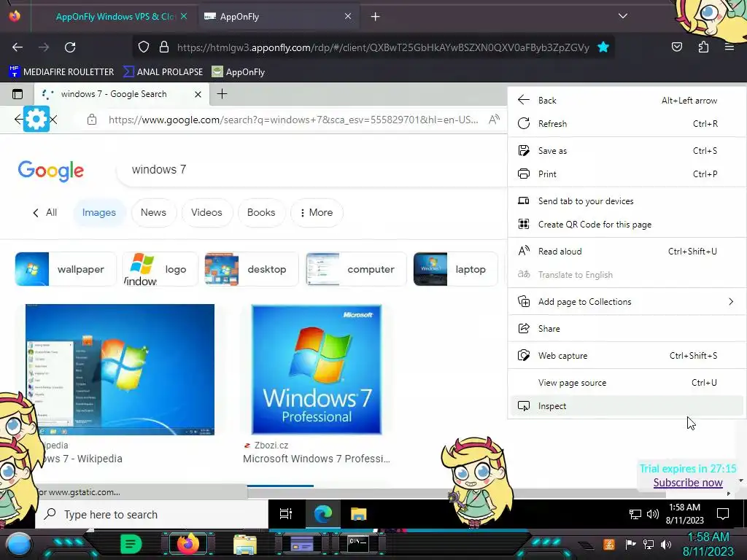Select wallpaper suggestion chip

click(66, 269)
